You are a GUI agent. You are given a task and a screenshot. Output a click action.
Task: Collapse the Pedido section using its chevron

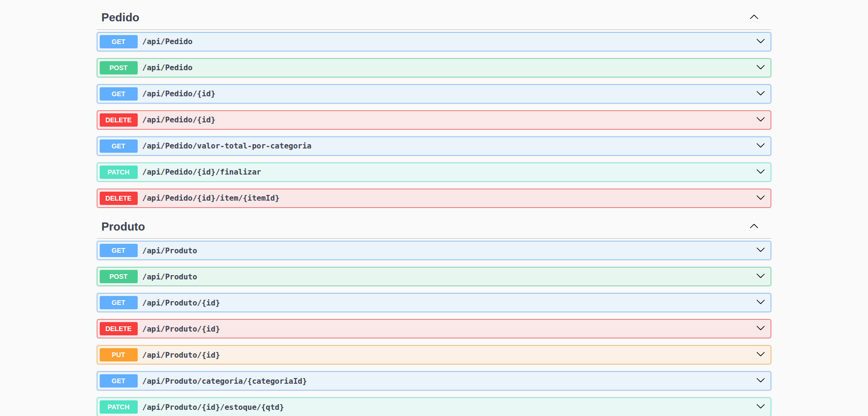click(x=754, y=17)
